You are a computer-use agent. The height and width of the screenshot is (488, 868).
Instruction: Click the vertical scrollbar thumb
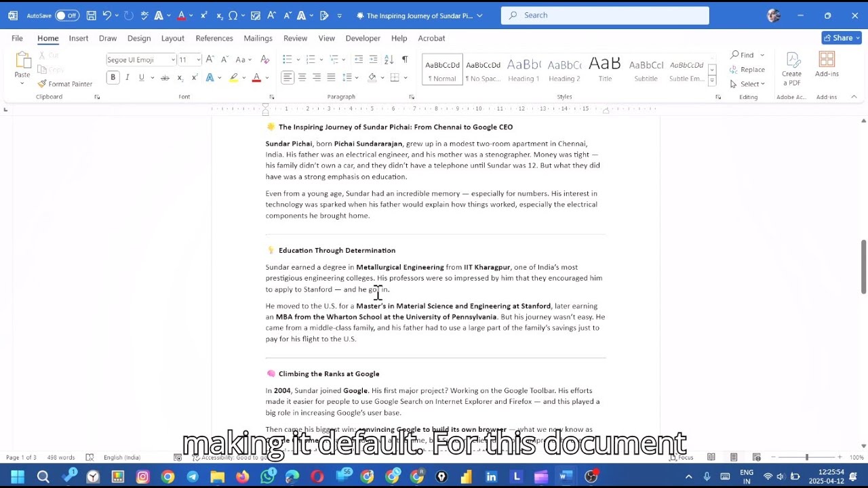pyautogui.click(x=863, y=266)
